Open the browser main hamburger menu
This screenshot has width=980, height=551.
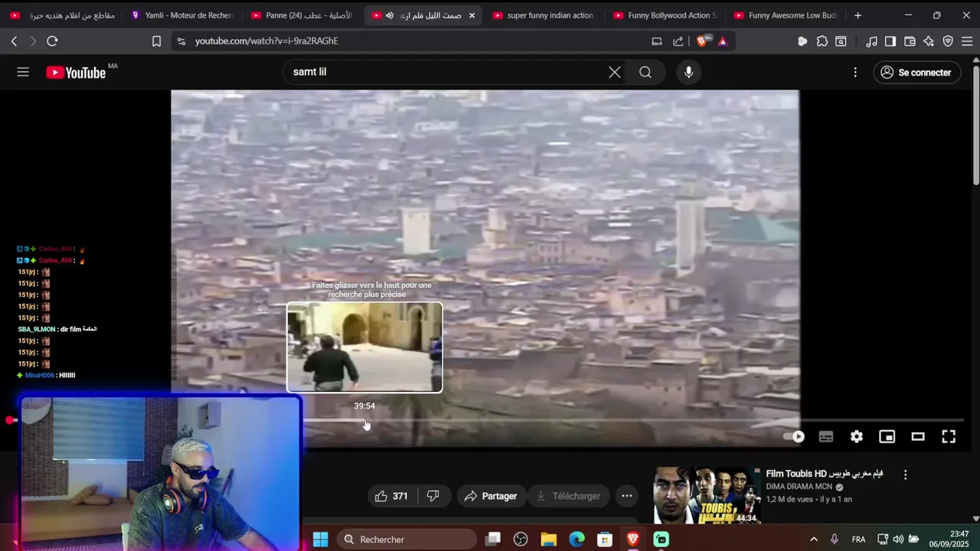(x=967, y=41)
